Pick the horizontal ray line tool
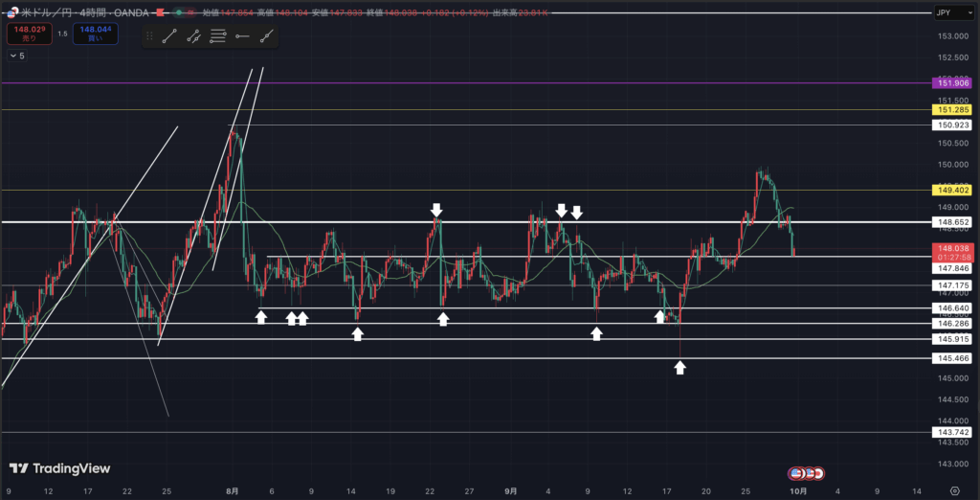 (242, 36)
